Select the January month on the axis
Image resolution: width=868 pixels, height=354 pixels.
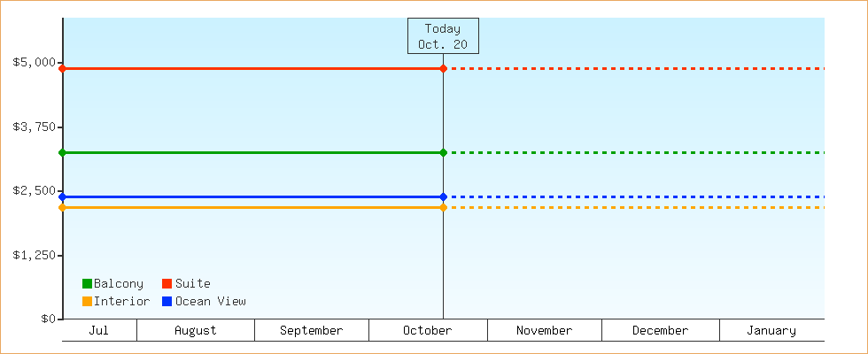(x=771, y=330)
